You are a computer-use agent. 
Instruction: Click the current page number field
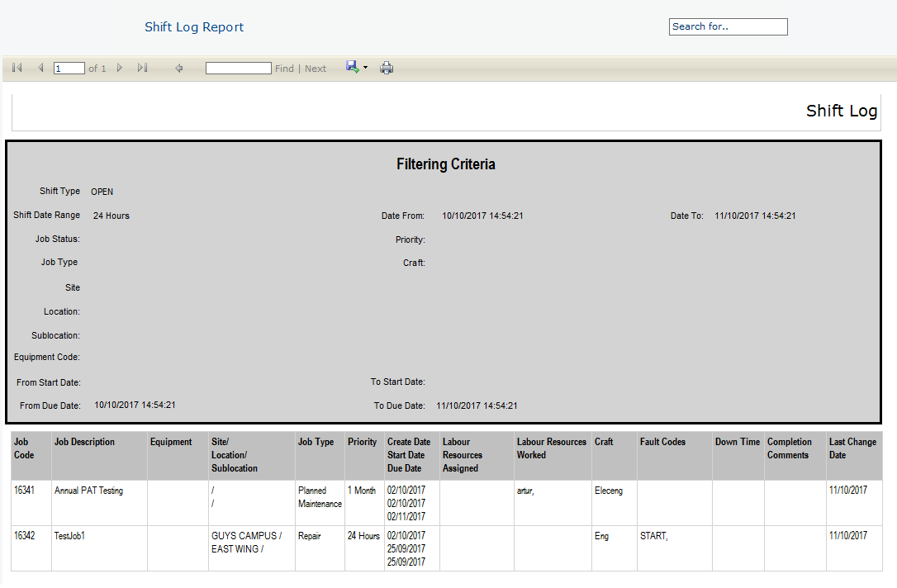pyautogui.click(x=69, y=69)
